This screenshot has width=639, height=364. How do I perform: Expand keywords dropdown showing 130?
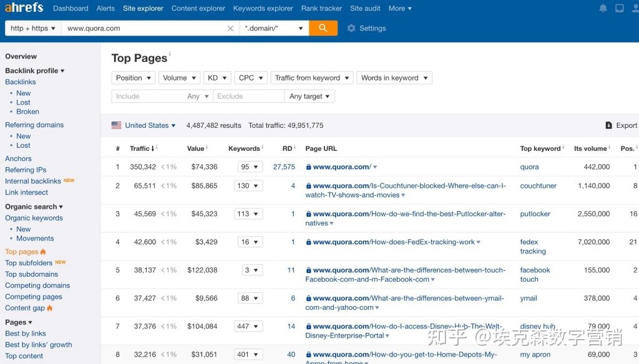tap(248, 186)
